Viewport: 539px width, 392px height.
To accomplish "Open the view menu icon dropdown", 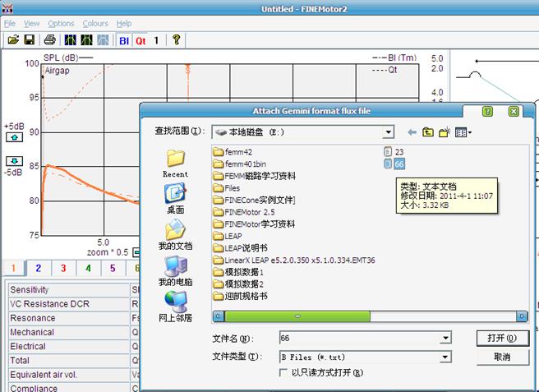I will tap(463, 132).
